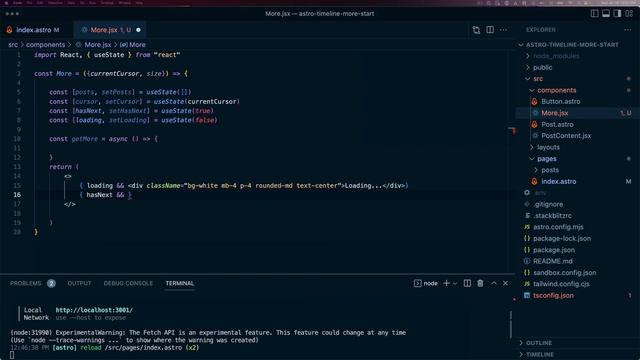
Task: Expand the posts folder
Action: [x=550, y=170]
